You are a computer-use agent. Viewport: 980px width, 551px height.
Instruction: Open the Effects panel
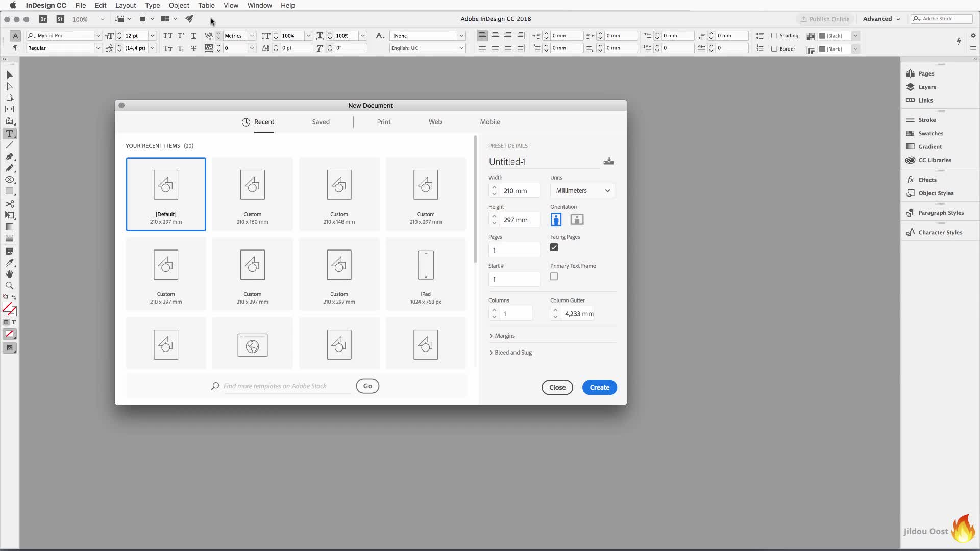pyautogui.click(x=927, y=180)
